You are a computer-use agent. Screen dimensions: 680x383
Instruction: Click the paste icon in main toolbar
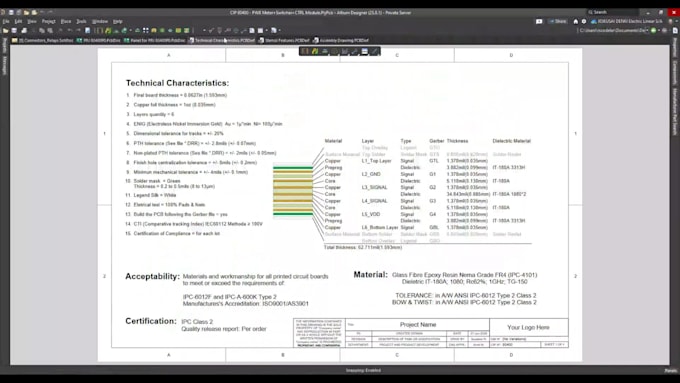(x=50, y=30)
